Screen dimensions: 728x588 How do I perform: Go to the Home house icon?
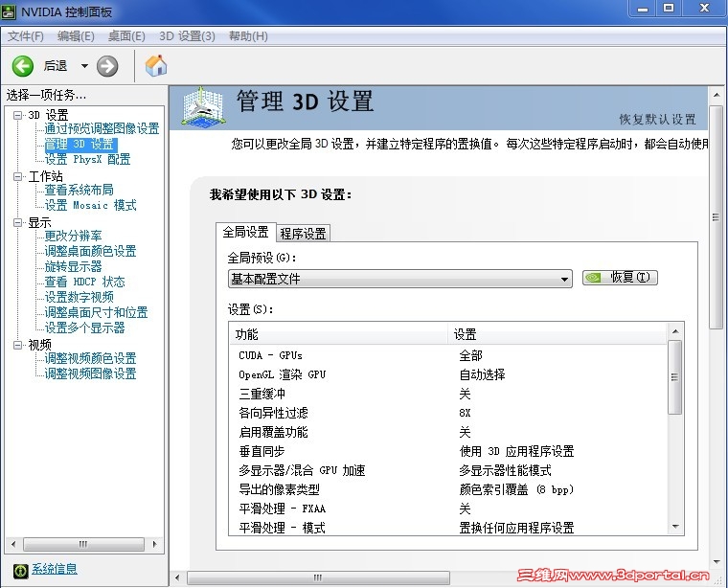155,65
